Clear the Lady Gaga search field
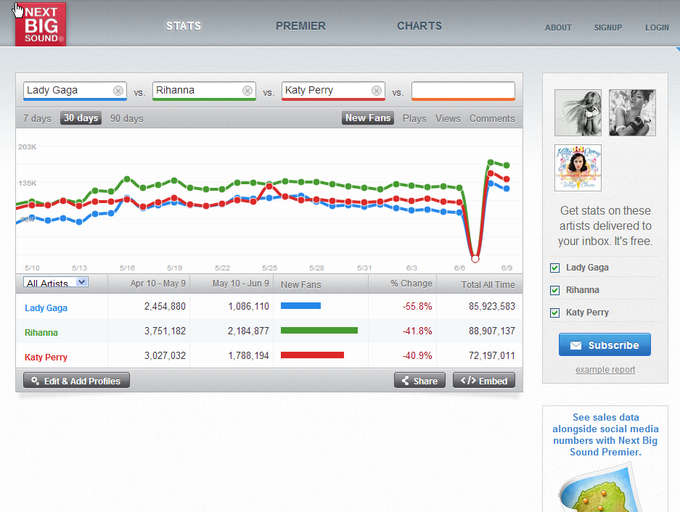 pos(118,91)
